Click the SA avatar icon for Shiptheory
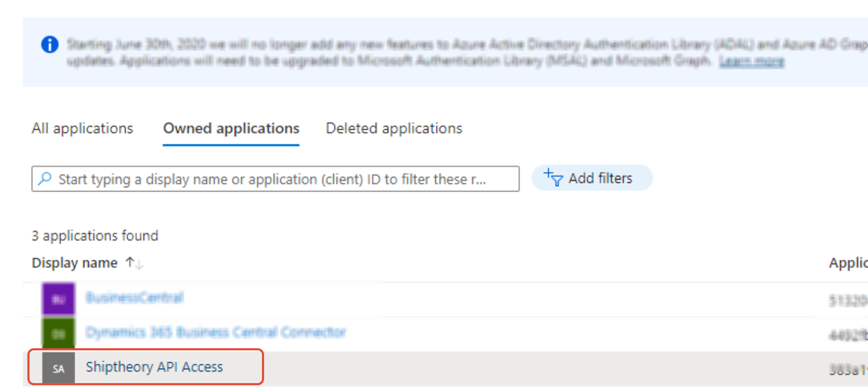The image size is (868, 389). 59,369
